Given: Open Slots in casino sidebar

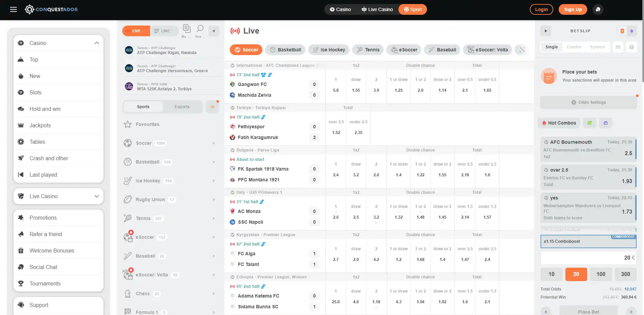Looking at the screenshot, I should coord(58,92).
